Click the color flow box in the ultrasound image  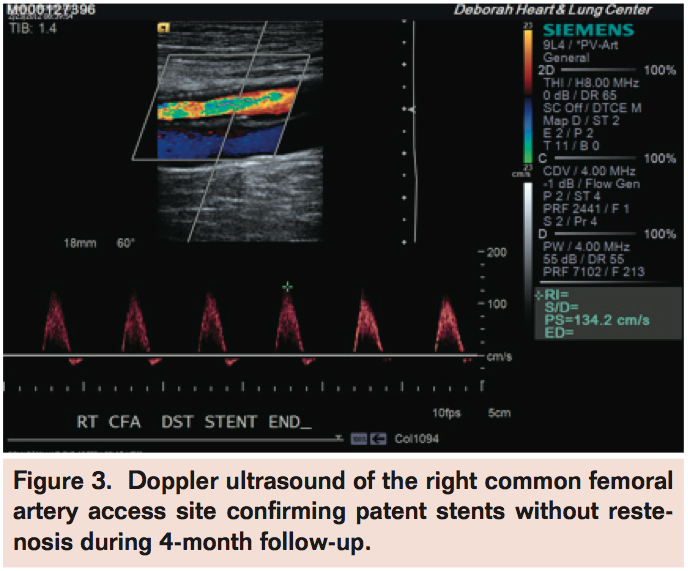click(x=221, y=107)
